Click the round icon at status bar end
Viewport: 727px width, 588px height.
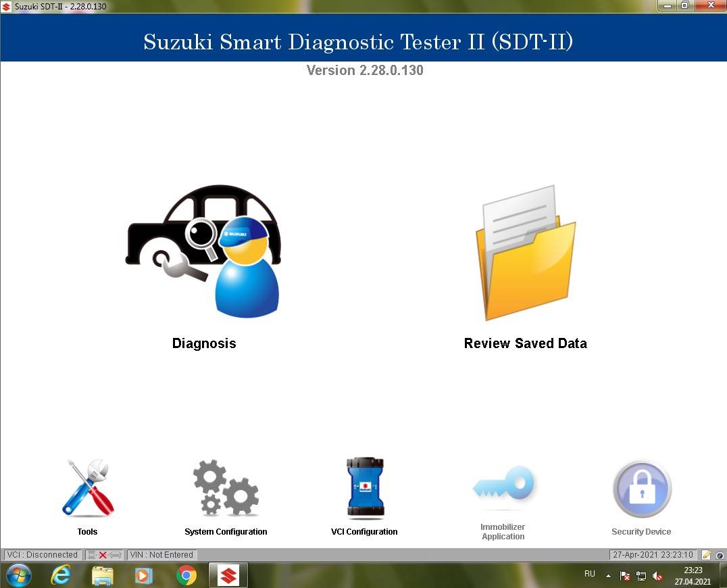pyautogui.click(x=720, y=555)
